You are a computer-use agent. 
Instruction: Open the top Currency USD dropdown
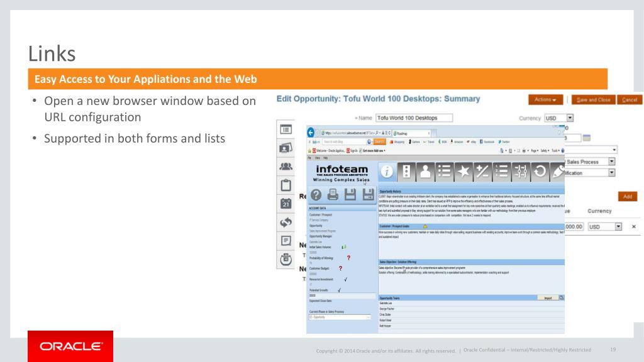558,118
